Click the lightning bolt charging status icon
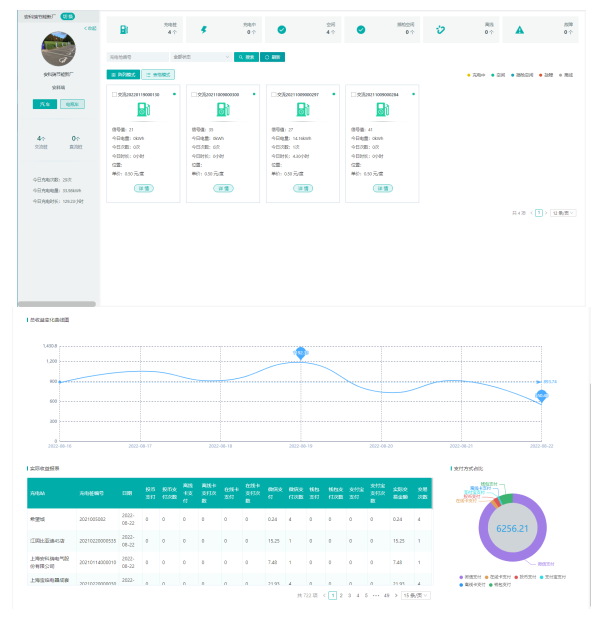The height and width of the screenshot is (621, 600). [x=203, y=30]
